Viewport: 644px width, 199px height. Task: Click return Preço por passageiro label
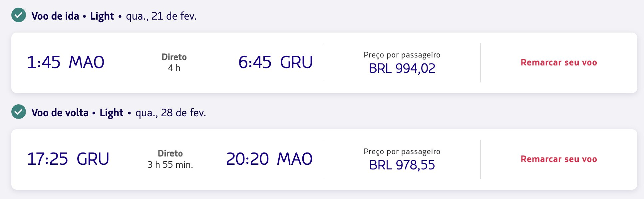(402, 151)
